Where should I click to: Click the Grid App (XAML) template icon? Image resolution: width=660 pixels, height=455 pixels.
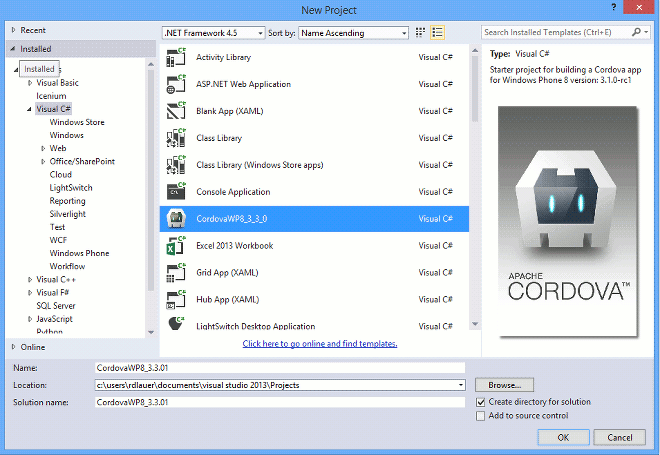176,273
